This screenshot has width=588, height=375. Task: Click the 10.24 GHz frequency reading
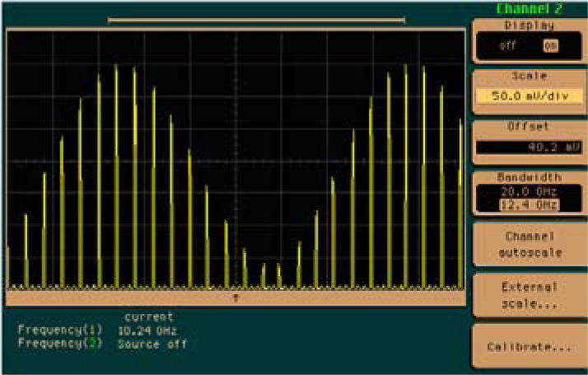147,330
